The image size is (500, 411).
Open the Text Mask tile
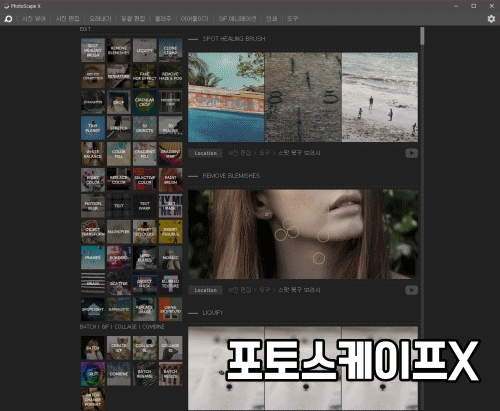[x=170, y=206]
